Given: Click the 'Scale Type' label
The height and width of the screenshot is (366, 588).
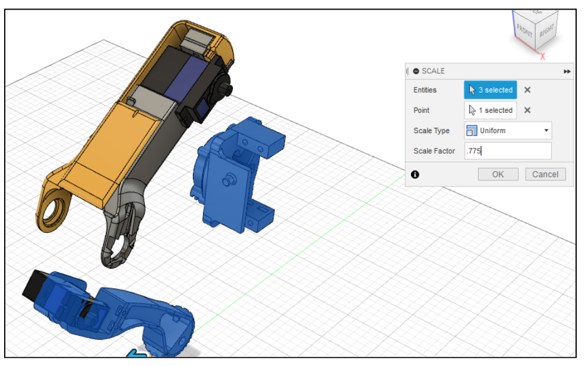Looking at the screenshot, I should click(431, 131).
